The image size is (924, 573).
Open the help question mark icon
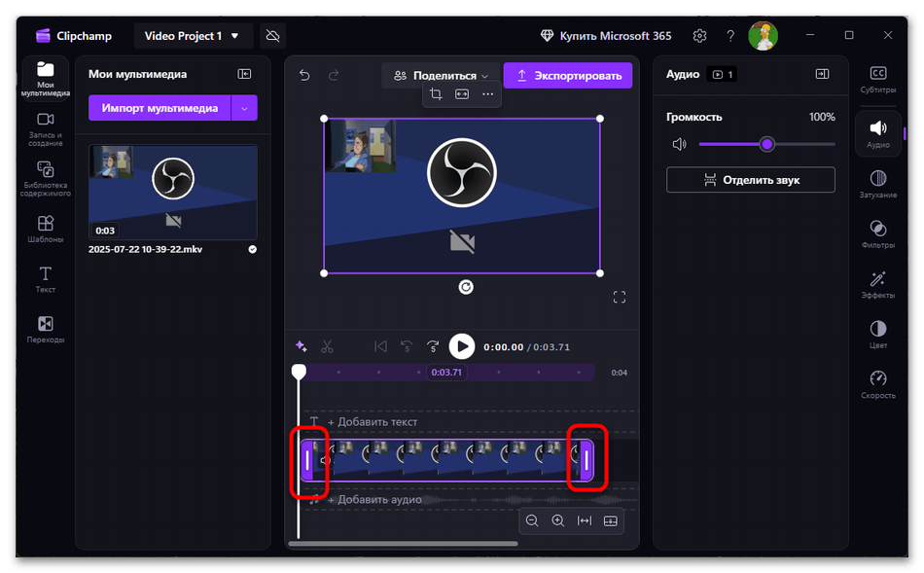tap(730, 36)
